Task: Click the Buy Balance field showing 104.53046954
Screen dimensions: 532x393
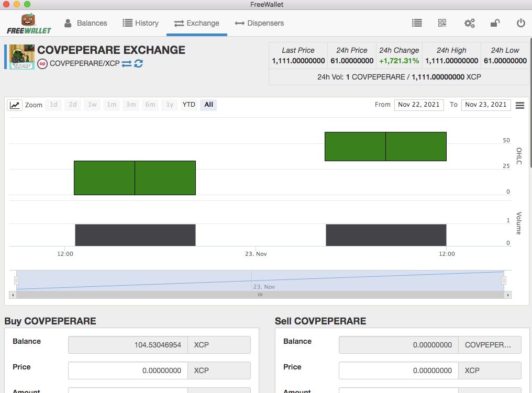Action: coord(128,345)
